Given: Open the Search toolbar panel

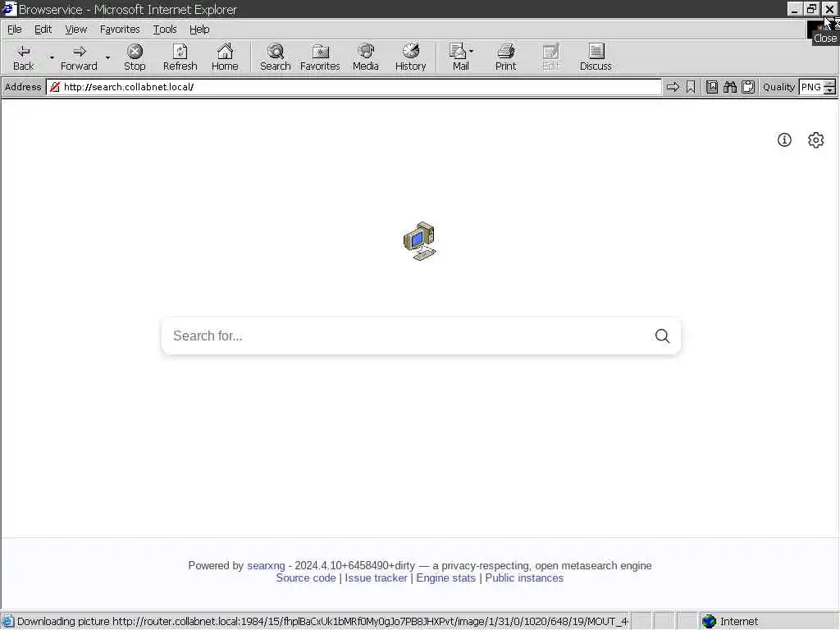Looking at the screenshot, I should coord(276,57).
